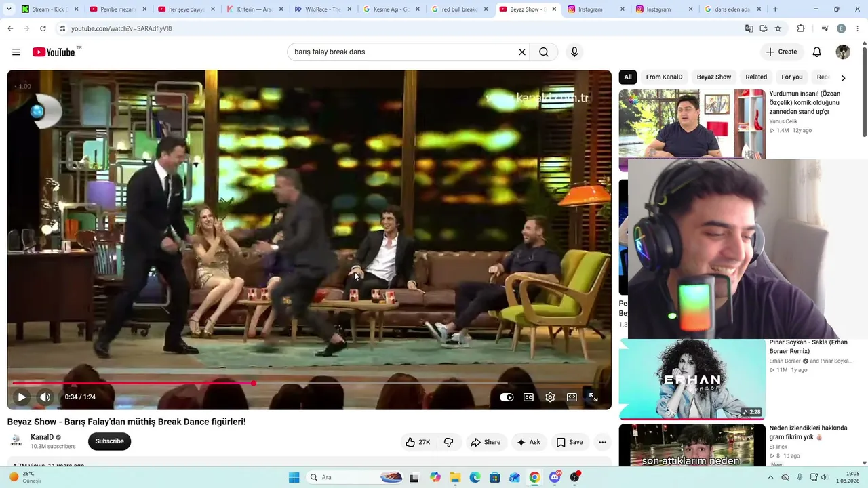Screen dimensions: 868x488
Task: Switch the player to theater mode
Action: point(572,397)
